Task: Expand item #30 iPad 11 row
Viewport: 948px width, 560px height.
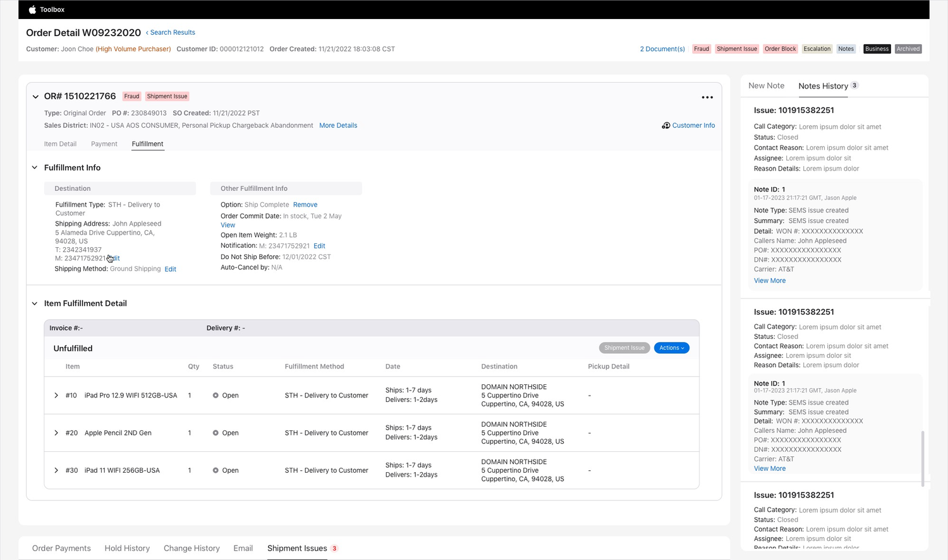Action: coord(56,470)
